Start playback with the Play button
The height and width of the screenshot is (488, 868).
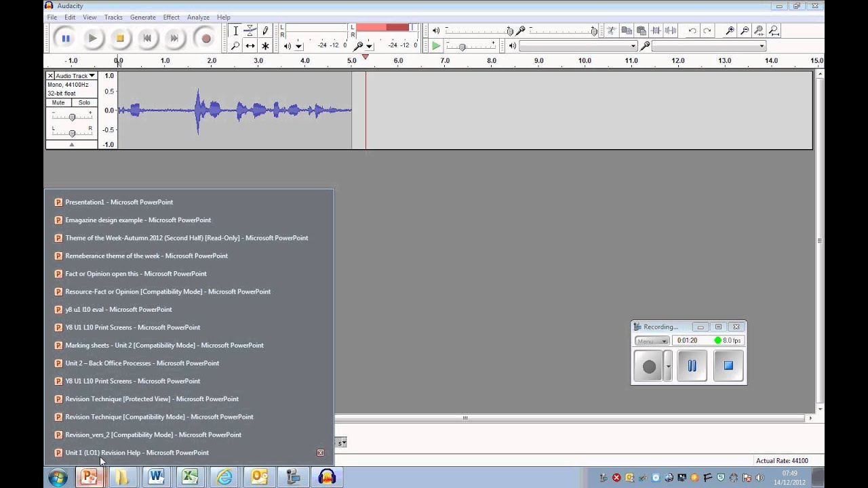click(x=93, y=39)
